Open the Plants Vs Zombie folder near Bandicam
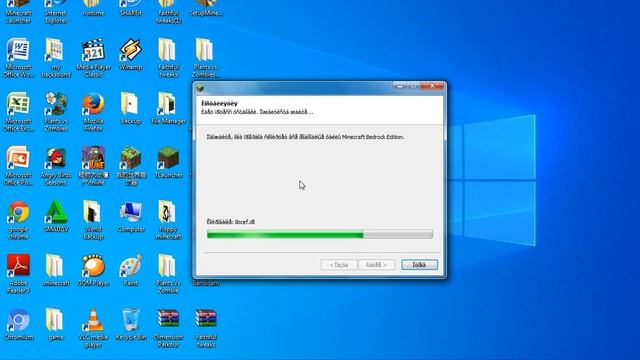Image resolution: width=640 pixels, height=360 pixels. point(168,273)
